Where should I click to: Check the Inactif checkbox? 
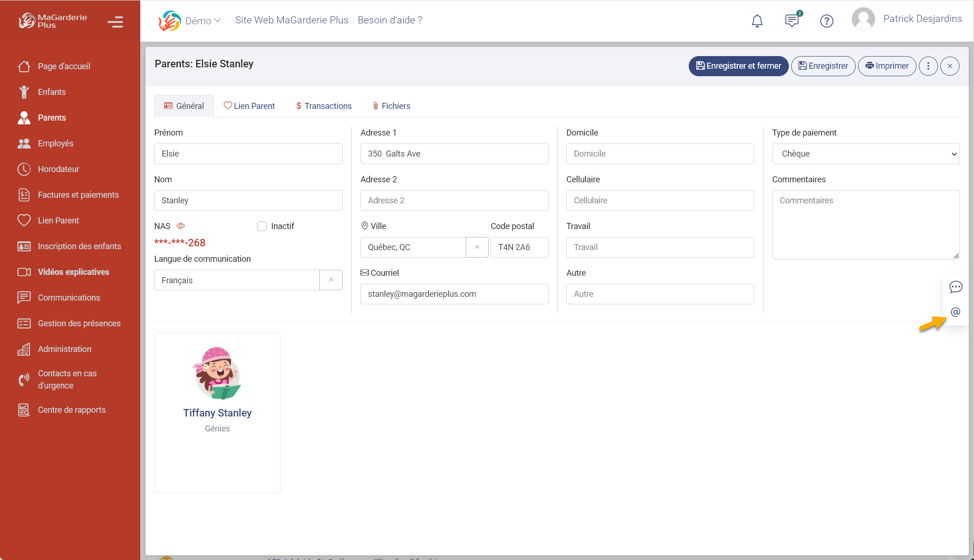coord(262,226)
